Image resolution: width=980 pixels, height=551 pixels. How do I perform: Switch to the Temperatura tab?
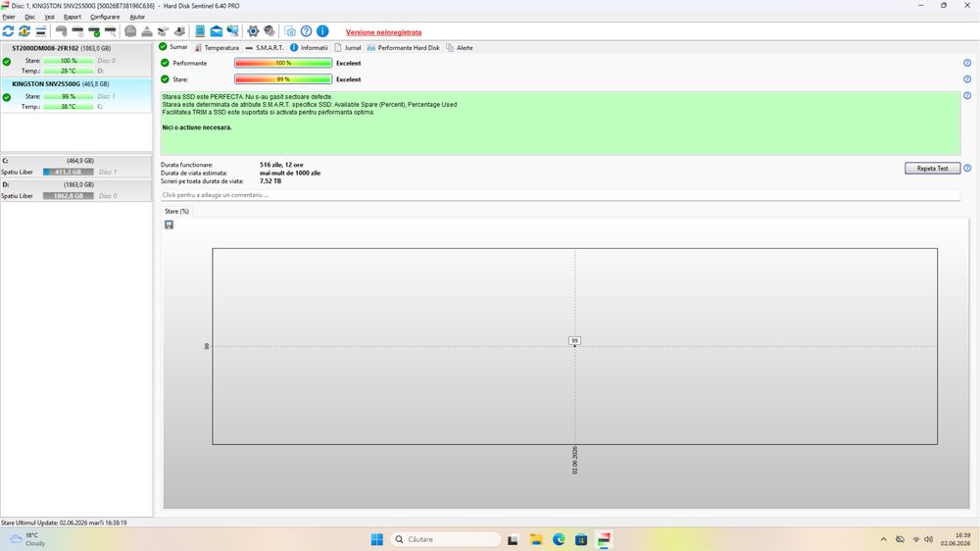coord(217,47)
